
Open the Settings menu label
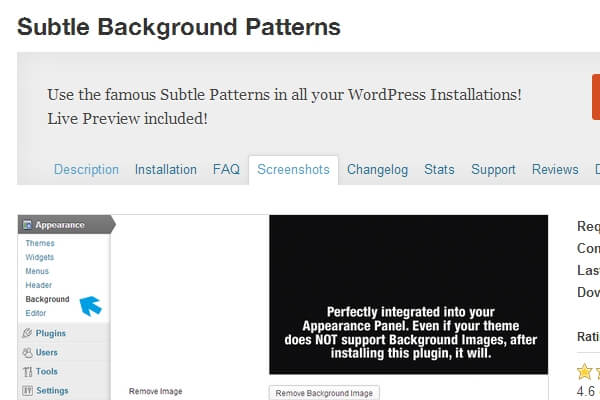click(x=52, y=390)
